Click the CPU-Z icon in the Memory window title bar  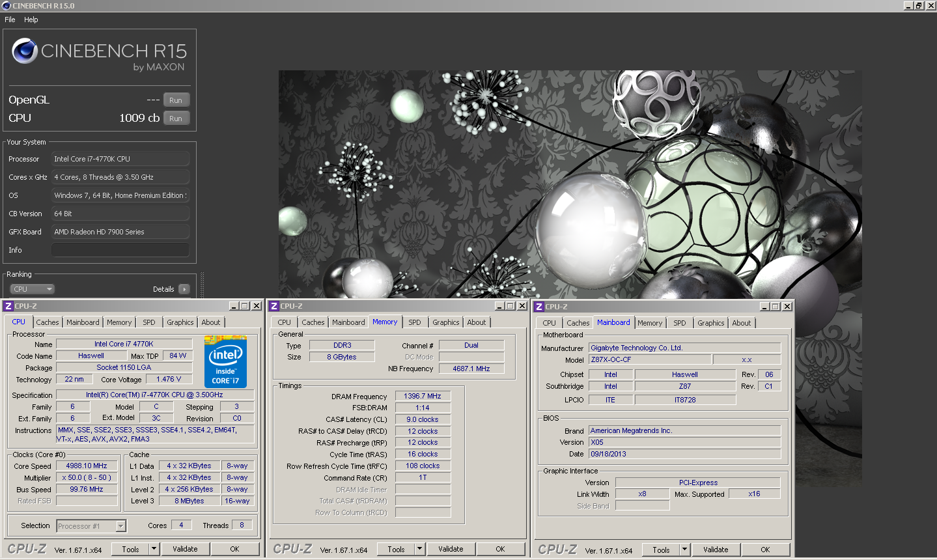coord(274,306)
